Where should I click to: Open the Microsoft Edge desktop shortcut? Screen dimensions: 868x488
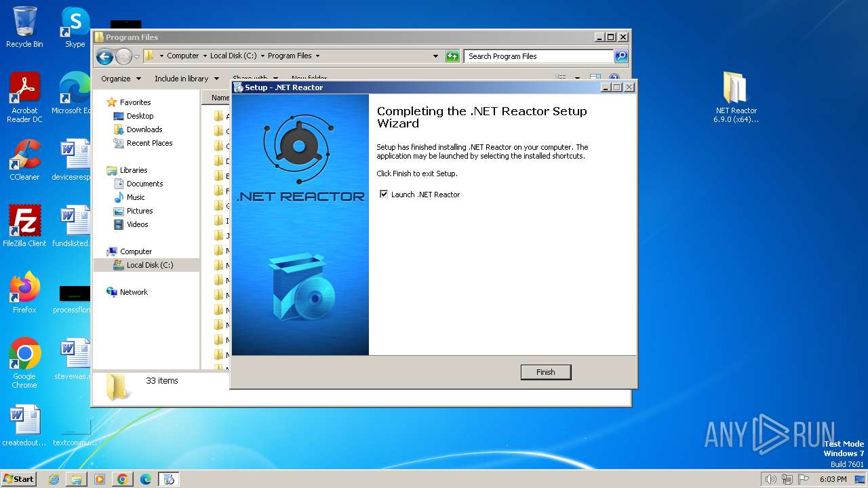pos(73,94)
